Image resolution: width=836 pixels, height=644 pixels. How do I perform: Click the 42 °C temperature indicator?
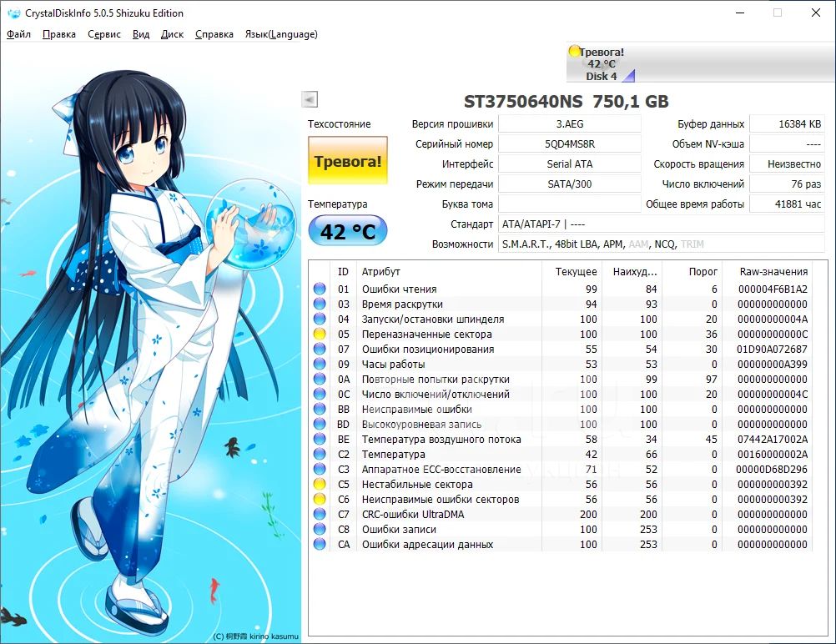click(348, 230)
